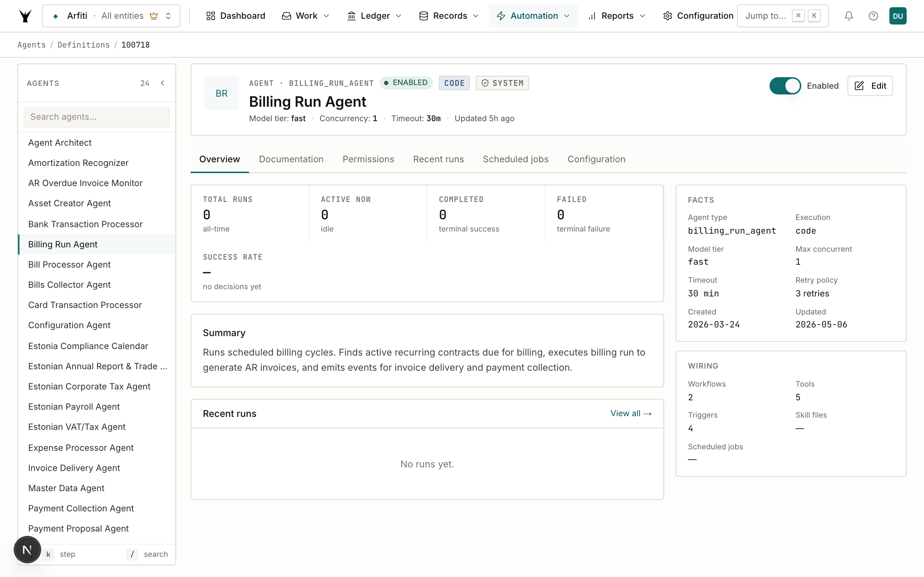
Task: Open Configuration via the gear icon
Action: click(667, 16)
